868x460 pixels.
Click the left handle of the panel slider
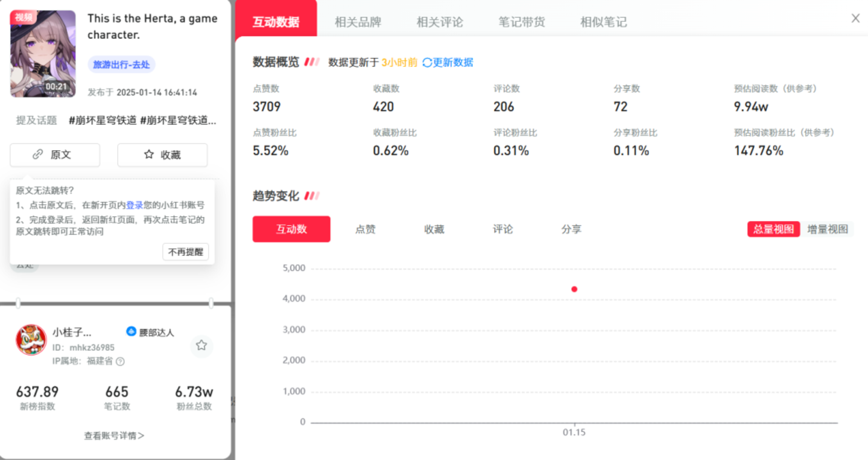coord(18,302)
